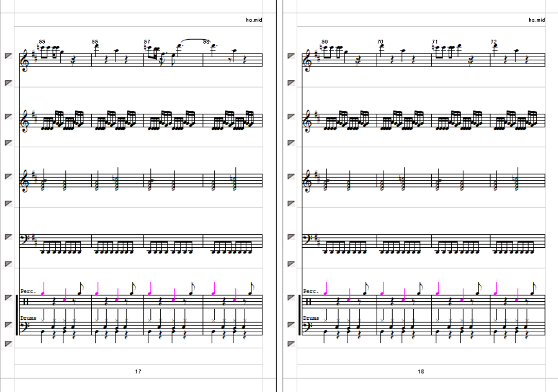Click the Perc. staff name on page 17
This screenshot has width=558, height=392.
[x=28, y=291]
